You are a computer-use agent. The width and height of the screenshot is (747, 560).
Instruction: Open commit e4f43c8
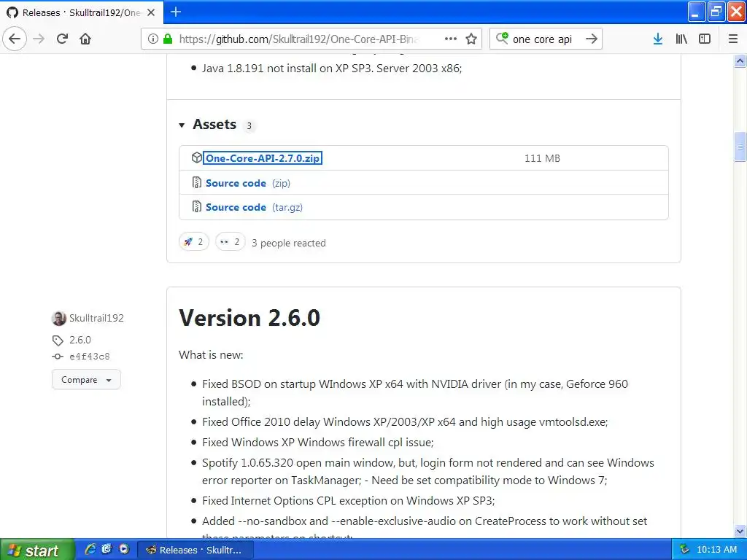click(90, 356)
